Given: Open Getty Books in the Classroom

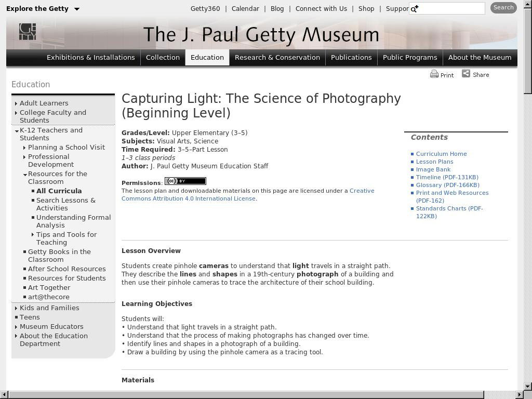Looking at the screenshot, I should [59, 256].
